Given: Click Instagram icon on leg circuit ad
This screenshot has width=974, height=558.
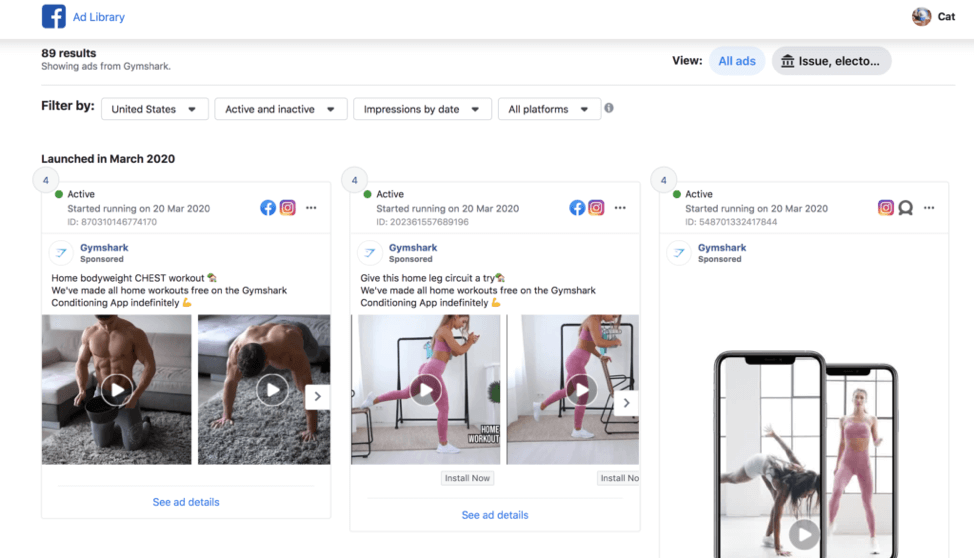Looking at the screenshot, I should click(596, 208).
